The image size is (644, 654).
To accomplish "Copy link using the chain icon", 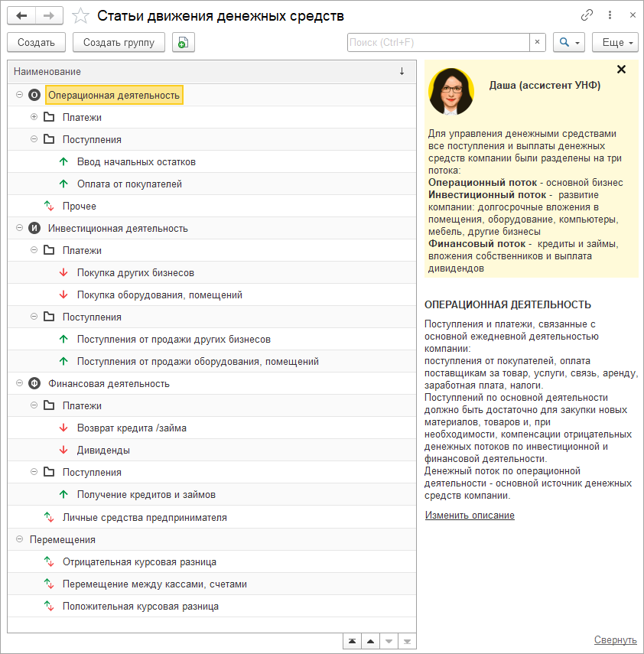I will click(x=587, y=15).
